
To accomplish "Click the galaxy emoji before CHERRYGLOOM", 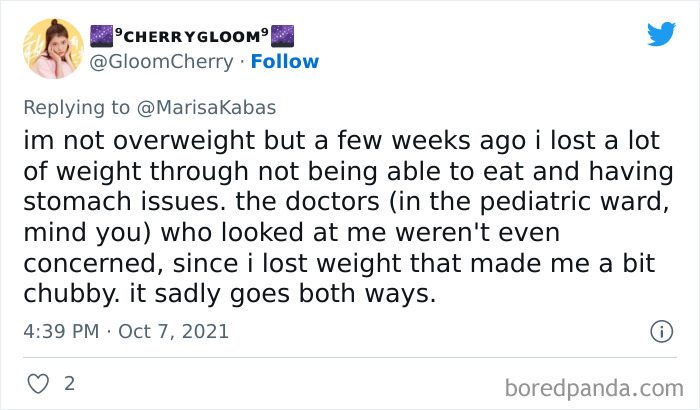I will pos(100,37).
